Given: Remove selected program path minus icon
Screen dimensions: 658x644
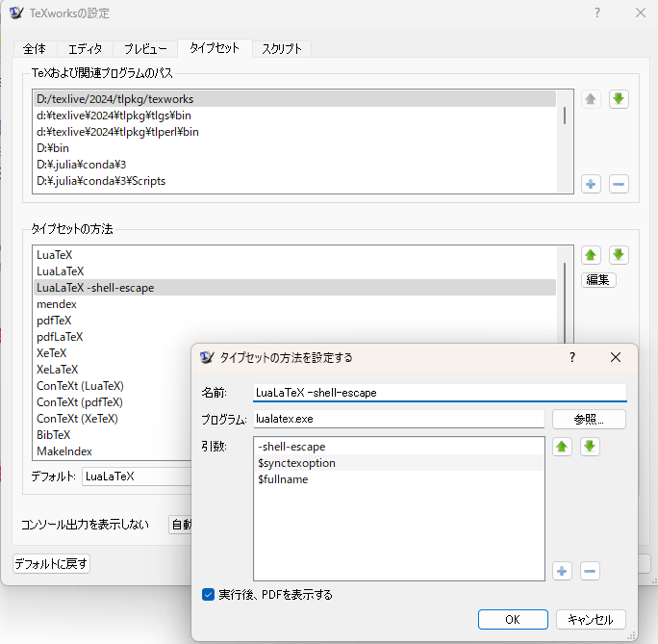Looking at the screenshot, I should tap(619, 184).
